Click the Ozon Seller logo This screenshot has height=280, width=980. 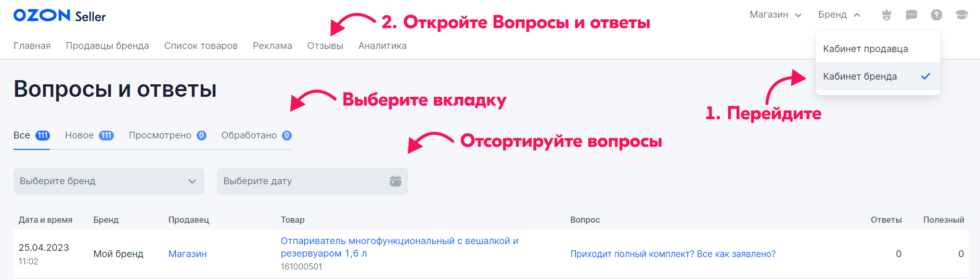[x=59, y=16]
